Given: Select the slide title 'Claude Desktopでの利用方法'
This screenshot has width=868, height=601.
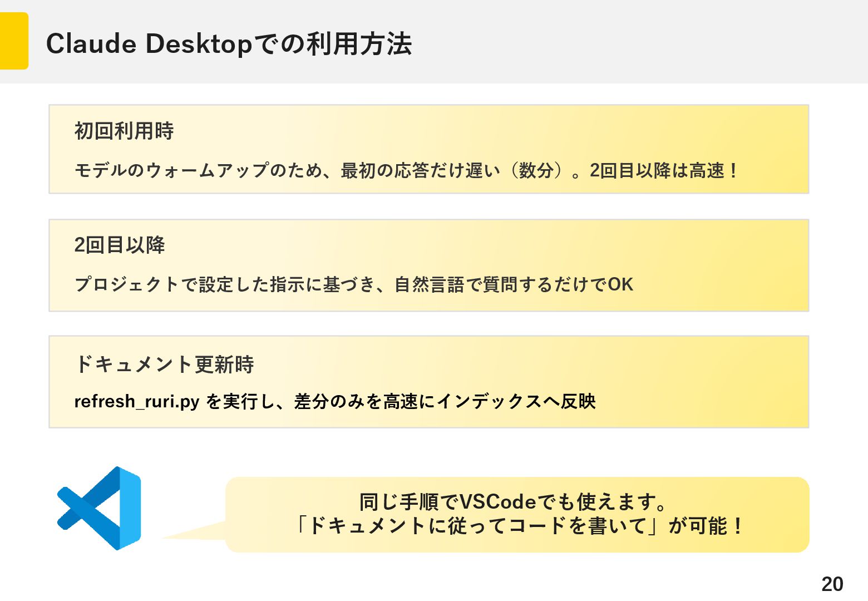Looking at the screenshot, I should pyautogui.click(x=229, y=43).
